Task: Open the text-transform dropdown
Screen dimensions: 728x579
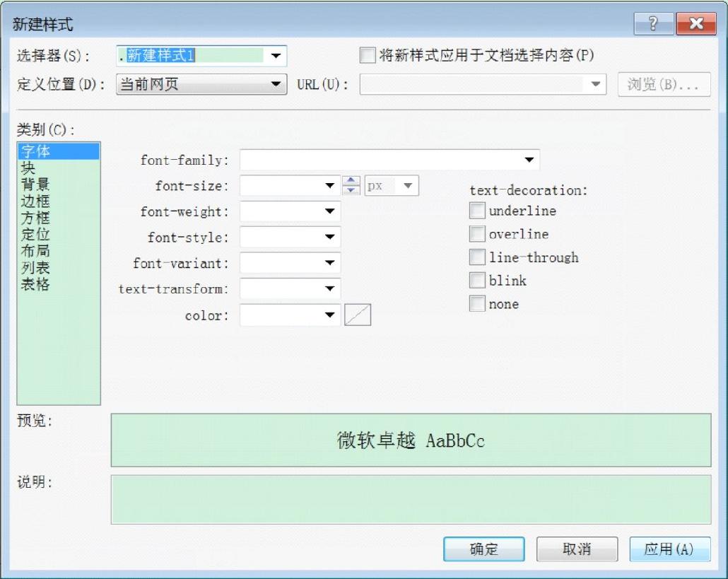Action: click(329, 288)
